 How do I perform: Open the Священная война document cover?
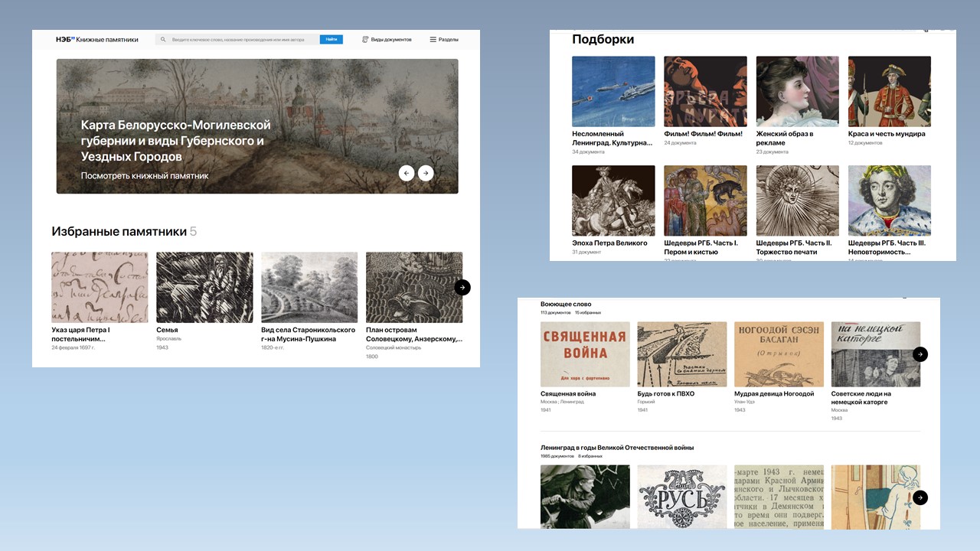click(585, 354)
